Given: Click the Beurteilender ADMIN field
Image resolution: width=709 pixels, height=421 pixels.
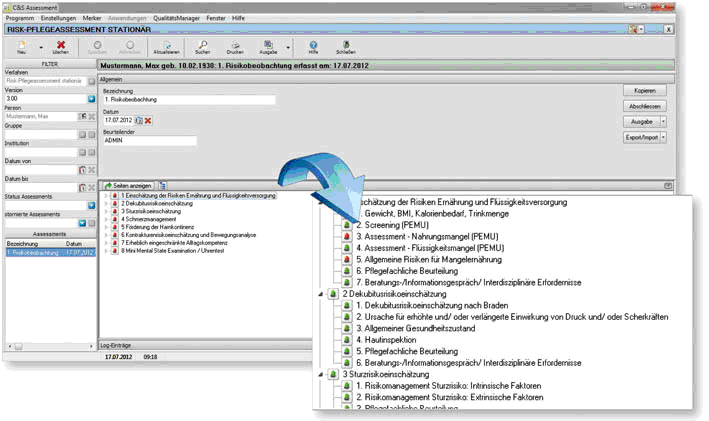Looking at the screenshot, I should [x=150, y=141].
